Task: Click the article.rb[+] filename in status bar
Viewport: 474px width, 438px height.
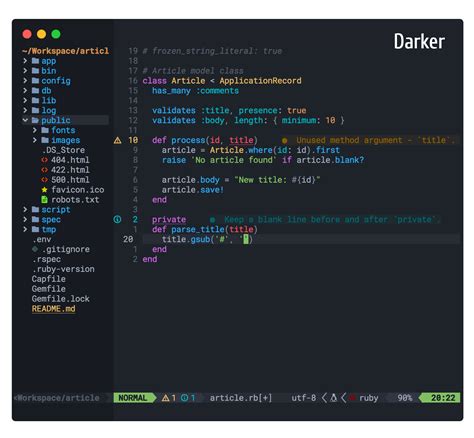Action: click(x=241, y=398)
